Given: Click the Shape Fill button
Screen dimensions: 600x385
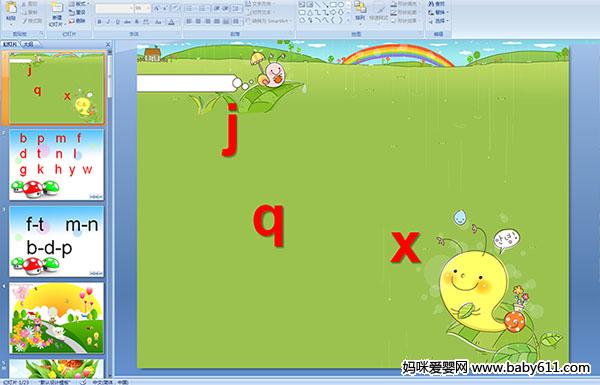Looking at the screenshot, I should click(404, 4).
